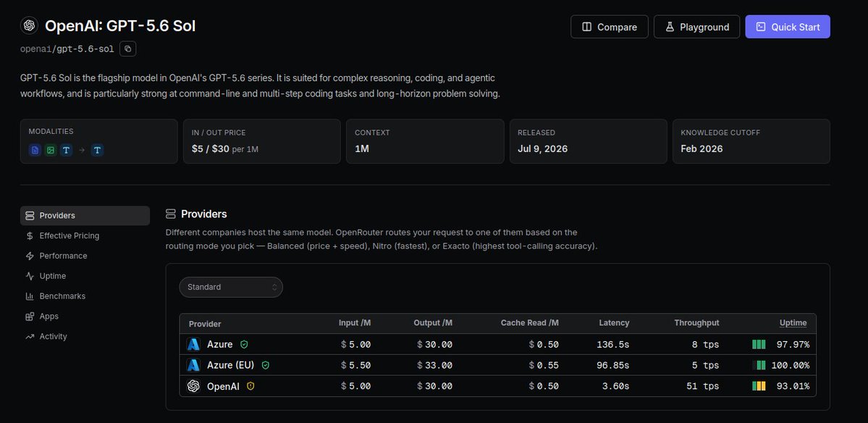Click the text input modality icon
This screenshot has width=868, height=423.
[x=66, y=150]
